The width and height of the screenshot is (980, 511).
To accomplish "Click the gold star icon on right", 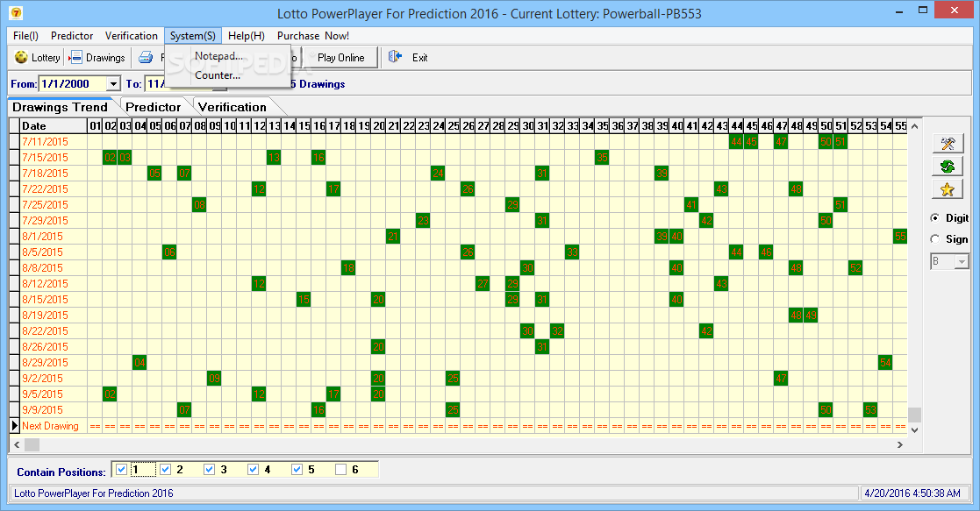I will [x=948, y=189].
